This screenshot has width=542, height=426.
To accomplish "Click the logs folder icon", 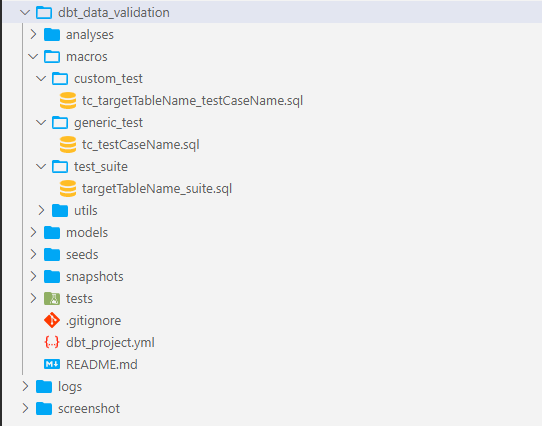I will click(44, 387).
